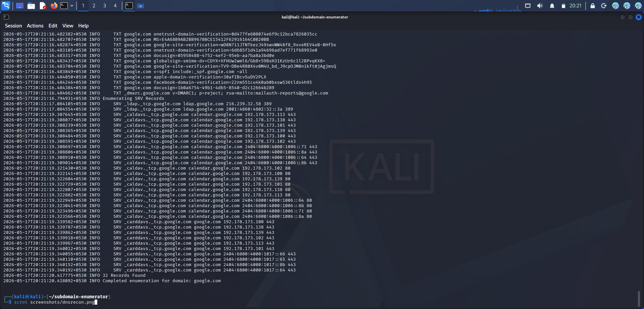Click the 'docusign=1b0a6754-49b1-4db5-8540-d2c12664b289' value
The height and width of the screenshot is (309, 644).
coord(214,88)
